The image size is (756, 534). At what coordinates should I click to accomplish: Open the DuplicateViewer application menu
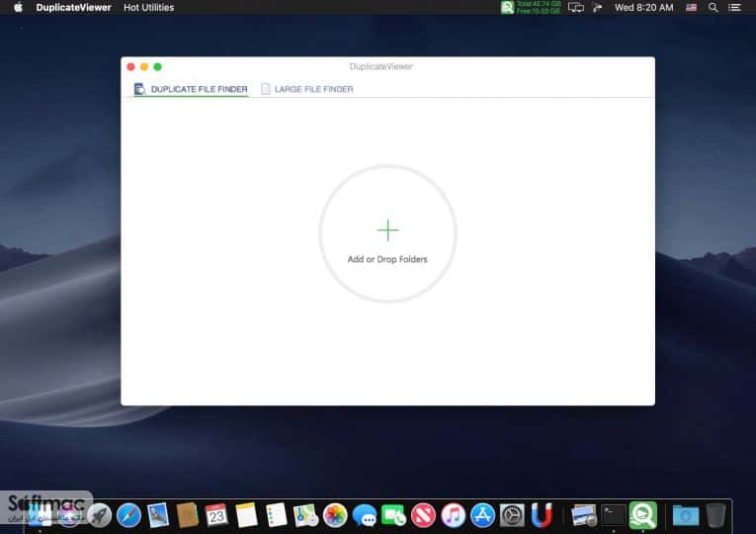73,7
